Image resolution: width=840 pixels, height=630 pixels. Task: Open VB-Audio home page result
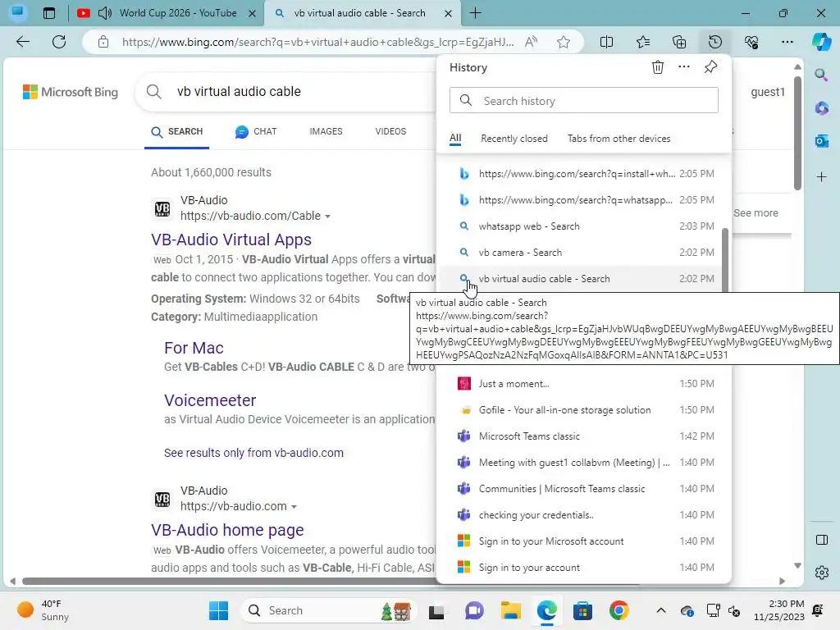click(227, 530)
